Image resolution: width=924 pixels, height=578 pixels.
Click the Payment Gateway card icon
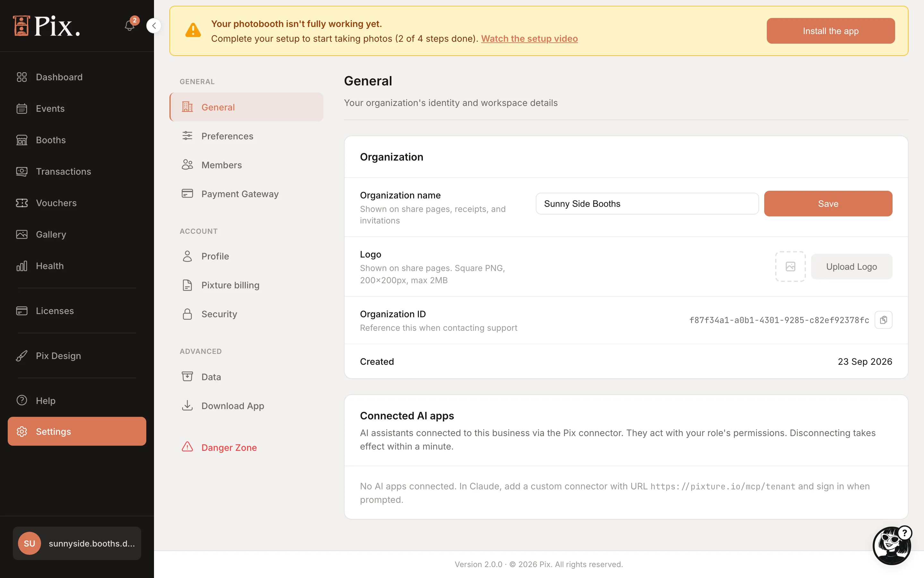[x=187, y=193]
